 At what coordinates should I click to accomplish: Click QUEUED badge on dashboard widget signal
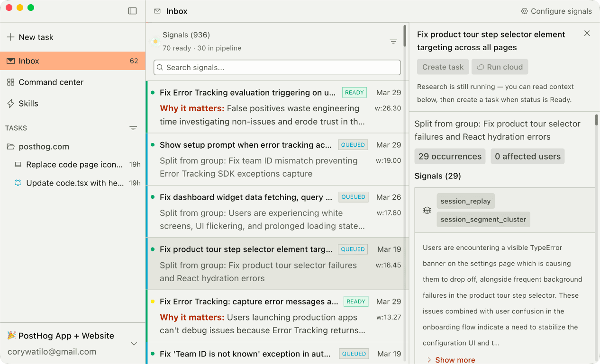click(354, 197)
